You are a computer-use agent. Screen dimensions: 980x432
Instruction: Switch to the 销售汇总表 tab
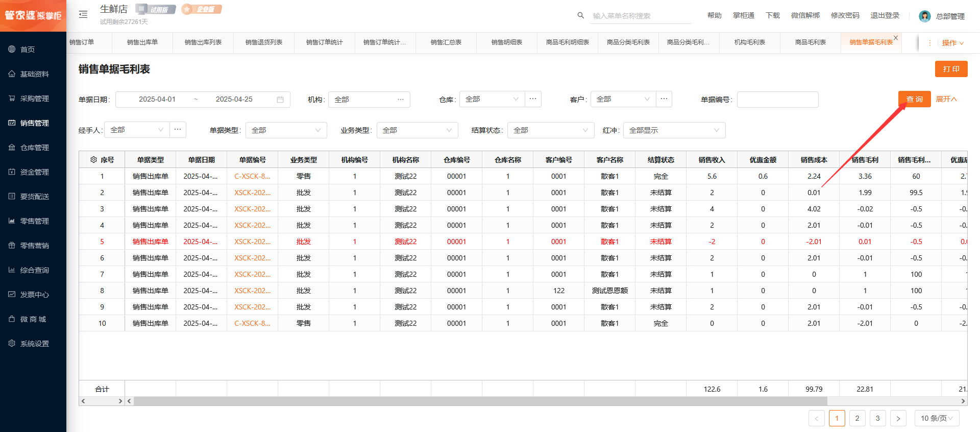446,42
